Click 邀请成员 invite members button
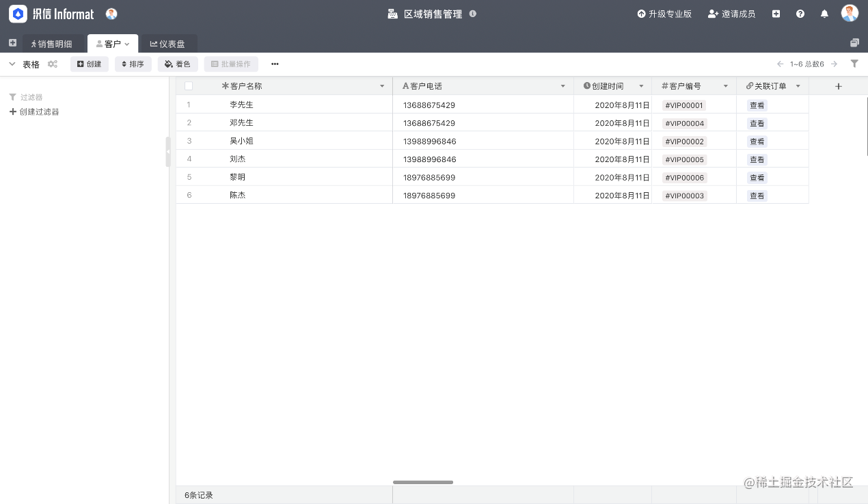This screenshot has width=868, height=504. click(731, 14)
